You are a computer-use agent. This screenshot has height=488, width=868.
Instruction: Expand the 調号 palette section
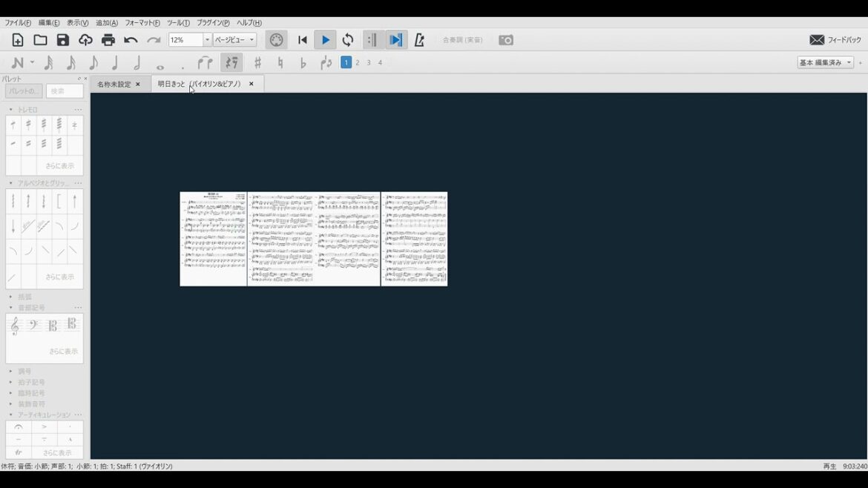click(24, 371)
